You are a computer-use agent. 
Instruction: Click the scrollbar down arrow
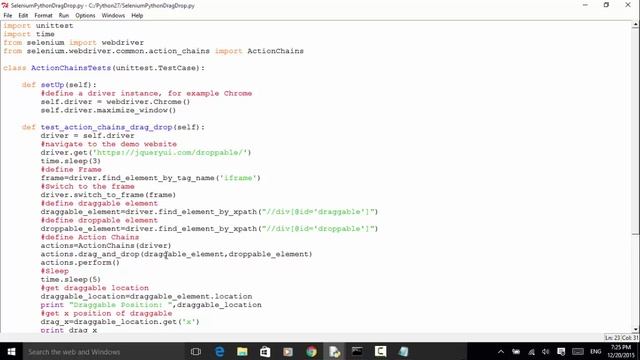635,329
